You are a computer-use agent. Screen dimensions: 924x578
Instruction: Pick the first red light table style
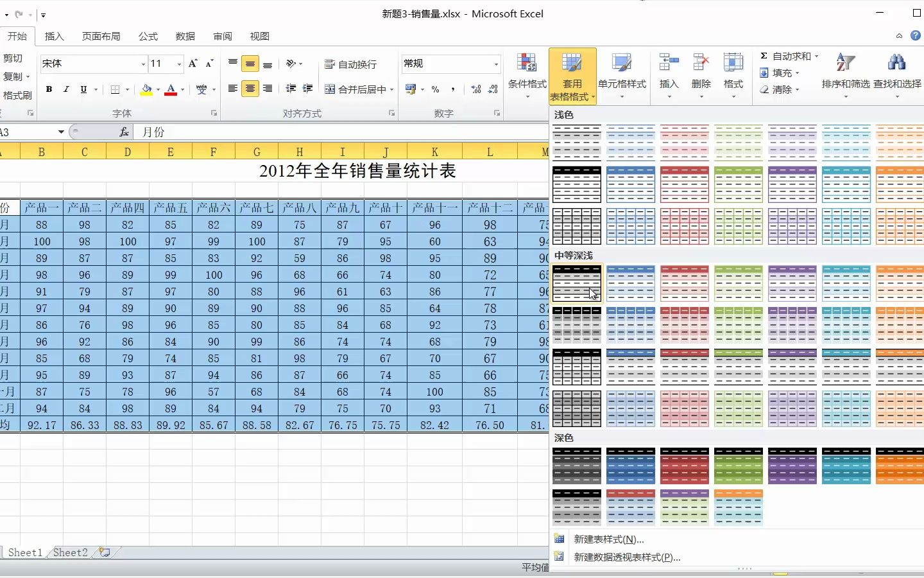(685, 143)
